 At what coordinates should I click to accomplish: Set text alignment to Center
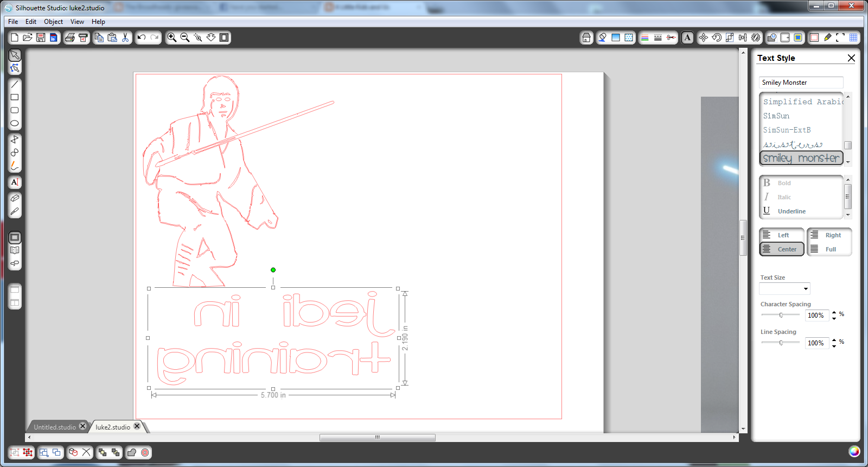[x=782, y=249]
